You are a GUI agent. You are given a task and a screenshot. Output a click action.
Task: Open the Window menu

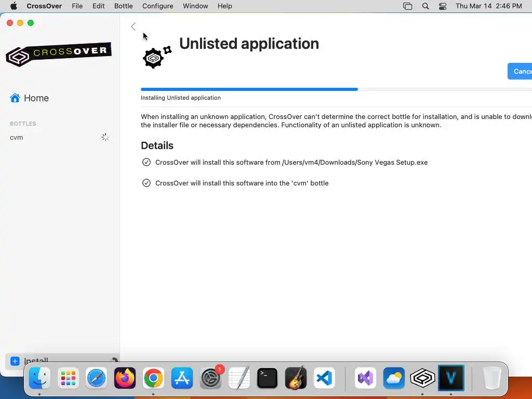195,6
